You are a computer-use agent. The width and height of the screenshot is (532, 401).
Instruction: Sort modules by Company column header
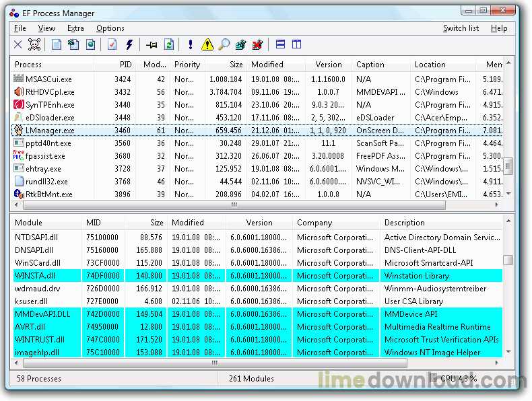(314, 223)
